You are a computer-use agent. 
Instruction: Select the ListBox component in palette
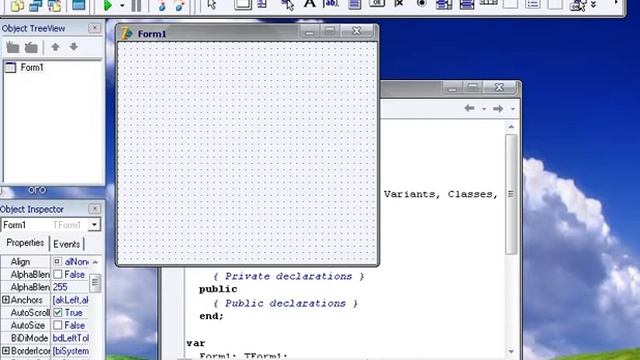click(444, 4)
